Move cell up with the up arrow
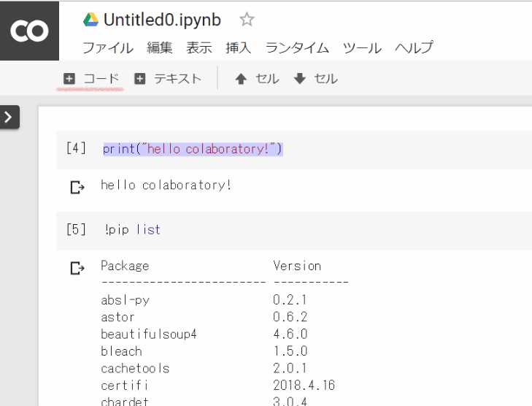Viewport: 532px width, 406px height. tap(256, 79)
